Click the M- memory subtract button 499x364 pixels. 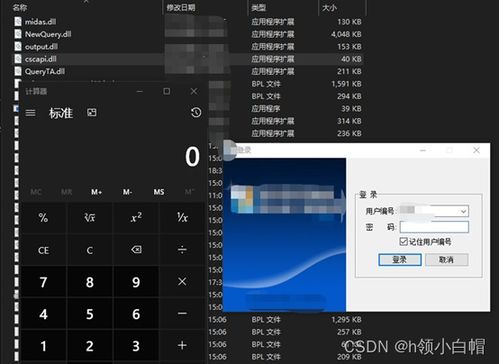pos(127,192)
